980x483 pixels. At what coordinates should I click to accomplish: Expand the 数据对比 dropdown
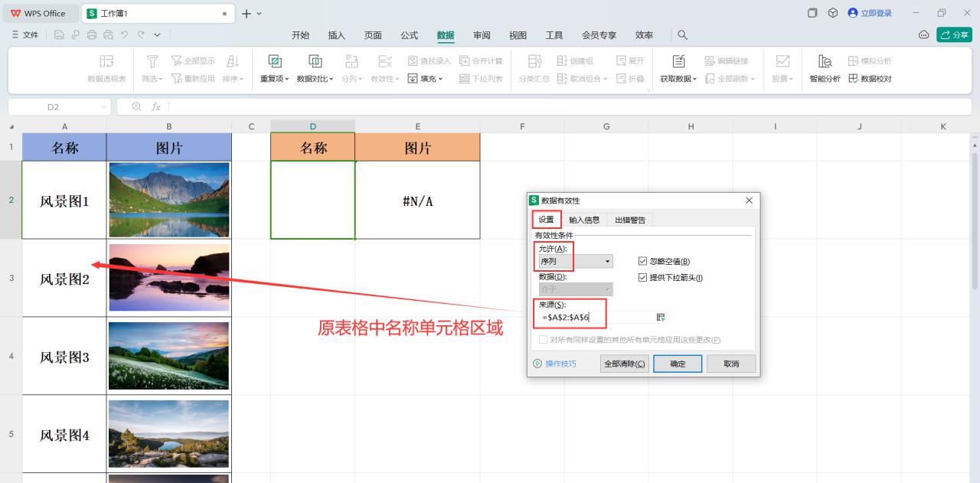pyautogui.click(x=332, y=79)
